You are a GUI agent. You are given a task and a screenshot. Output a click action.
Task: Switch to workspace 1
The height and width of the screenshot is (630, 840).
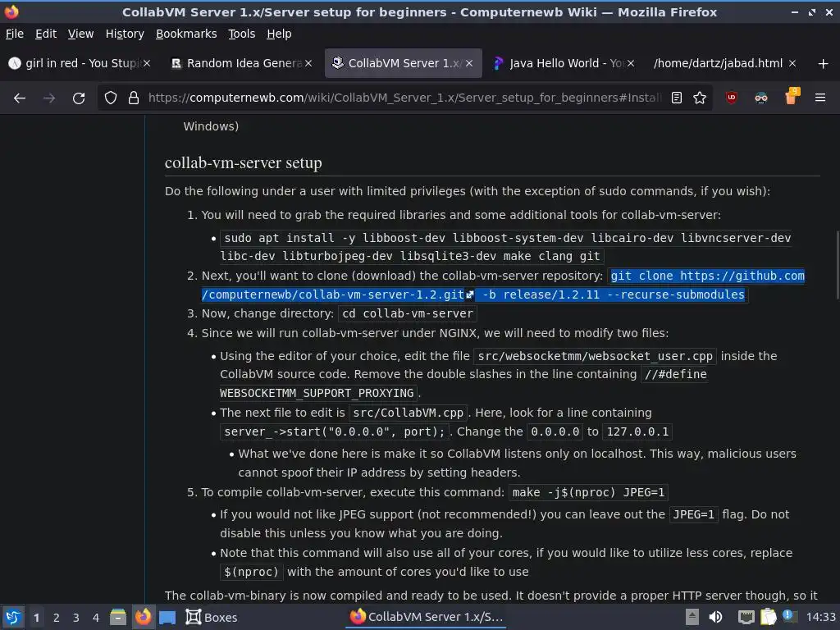(x=36, y=618)
